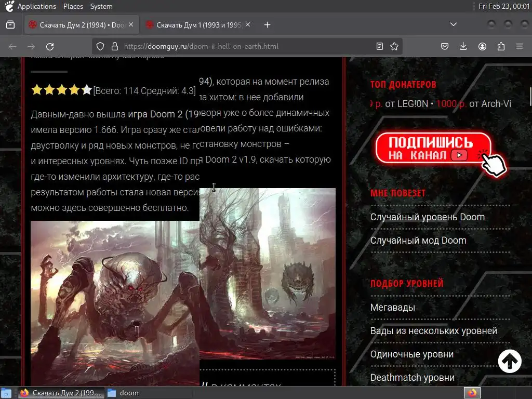Show site security lock information
The width and height of the screenshot is (532, 399).
[x=115, y=46]
